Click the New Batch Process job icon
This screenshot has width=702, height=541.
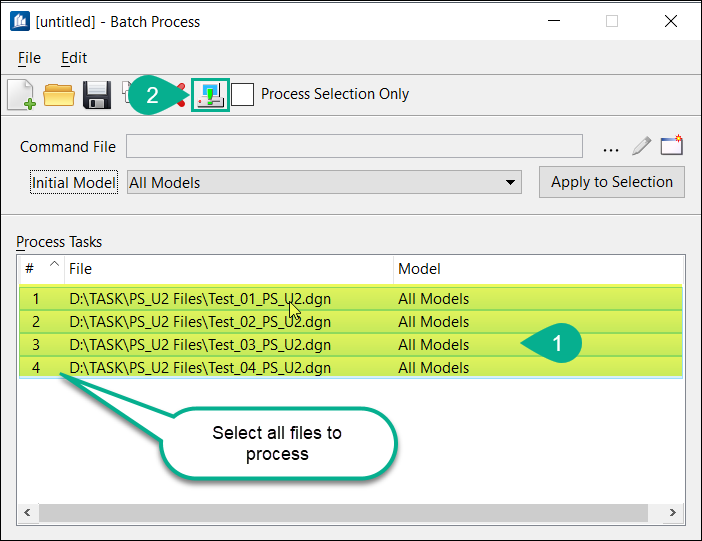21,95
